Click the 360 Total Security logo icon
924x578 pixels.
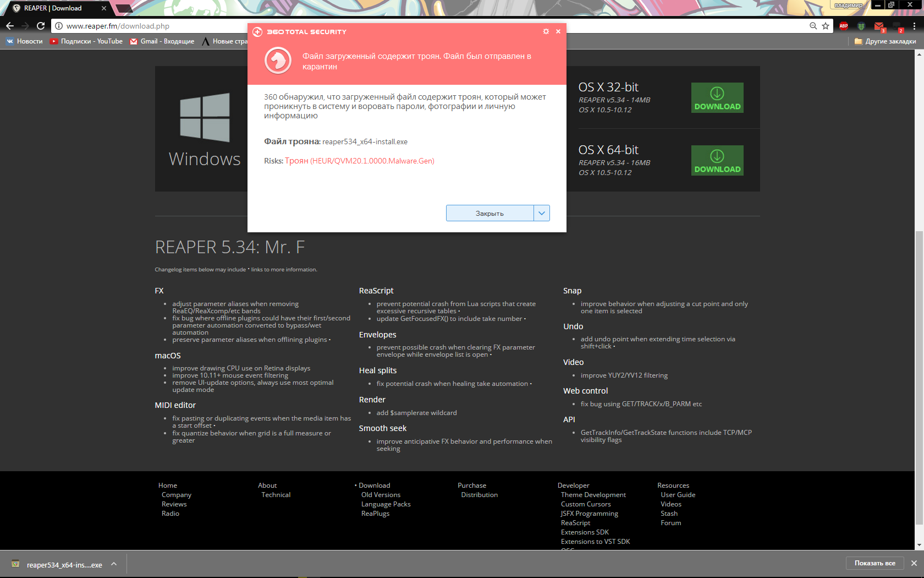(257, 32)
